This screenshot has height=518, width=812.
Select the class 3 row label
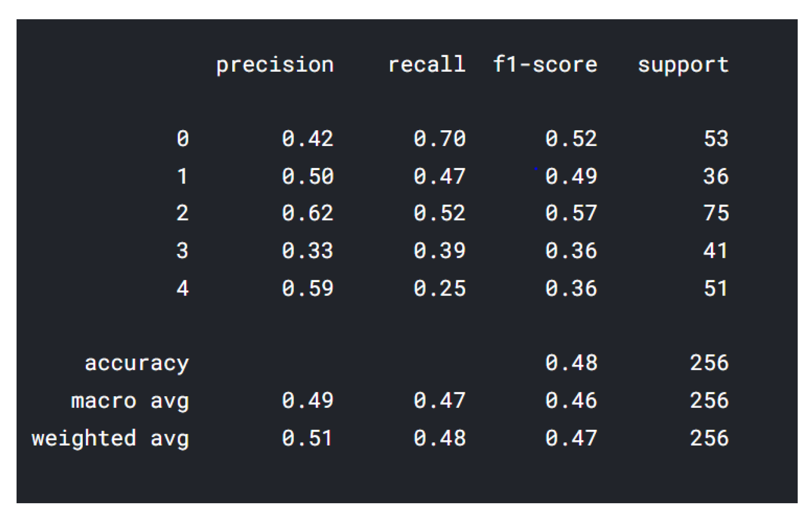[x=183, y=251]
